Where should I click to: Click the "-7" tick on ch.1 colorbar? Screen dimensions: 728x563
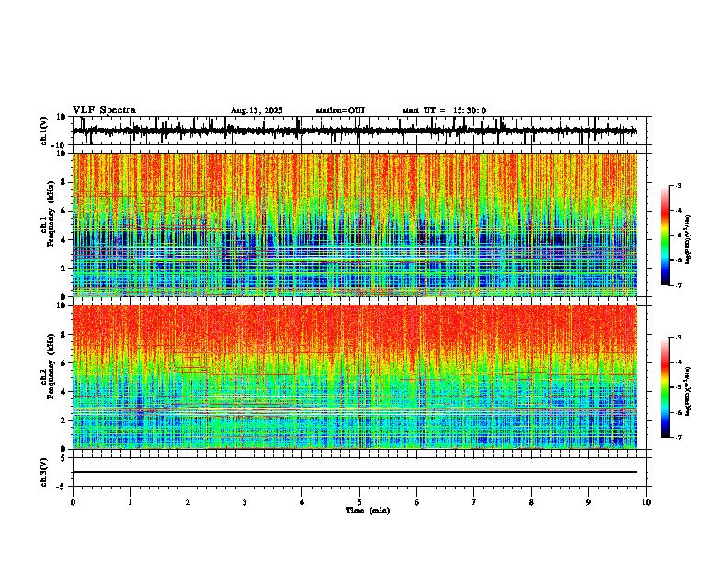(x=677, y=285)
